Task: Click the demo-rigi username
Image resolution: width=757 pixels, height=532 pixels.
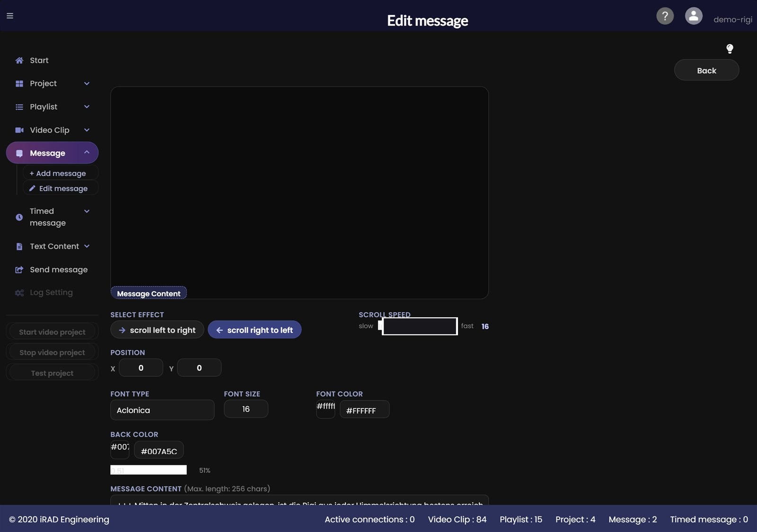Action: [732, 19]
